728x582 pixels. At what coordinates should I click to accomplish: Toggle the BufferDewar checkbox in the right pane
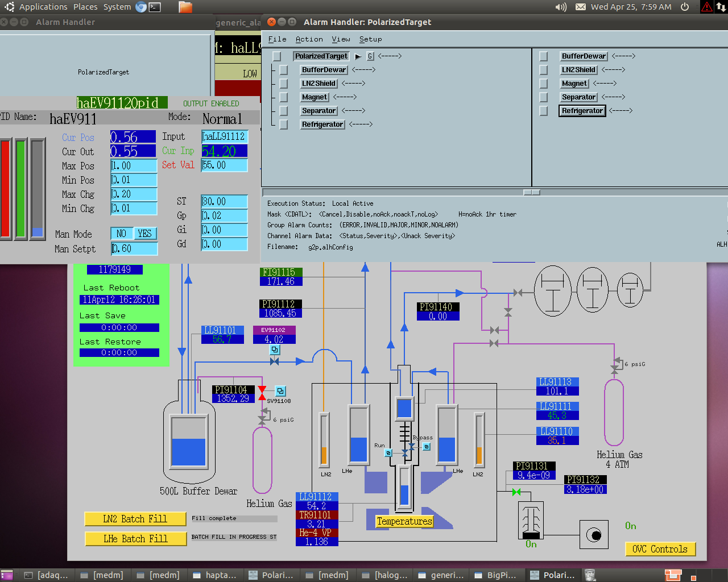[x=544, y=56]
